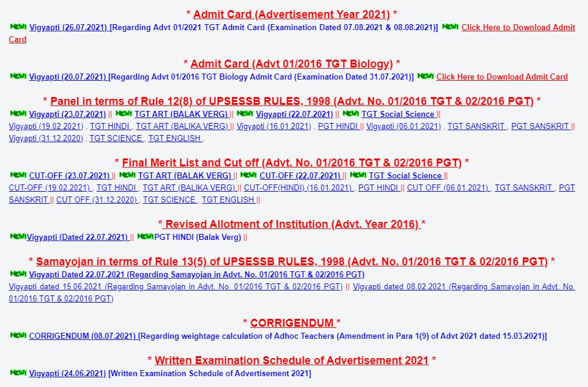Open Click Here to Download Admit Card for TGT Biology
This screenshot has height=387, width=588.
point(502,77)
